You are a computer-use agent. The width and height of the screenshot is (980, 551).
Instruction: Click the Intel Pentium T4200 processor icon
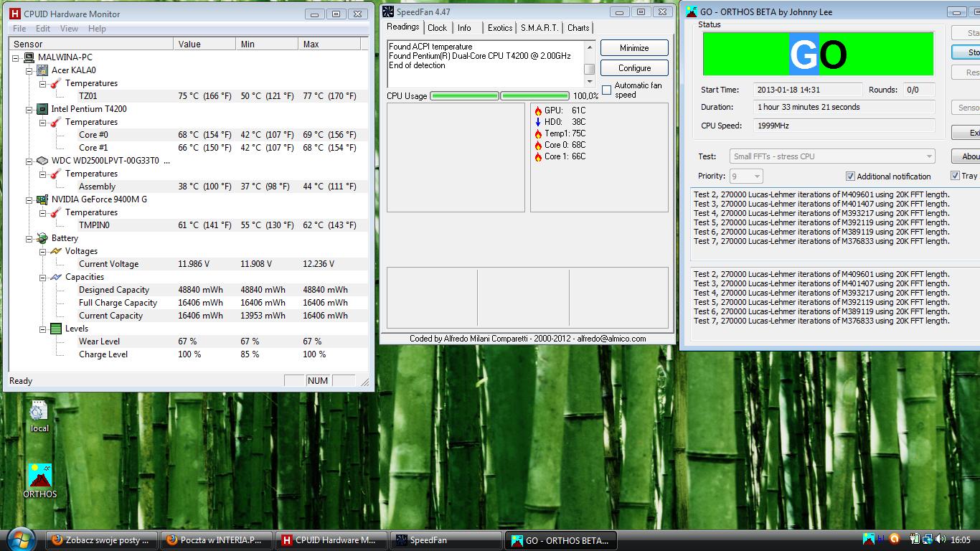tap(42, 109)
